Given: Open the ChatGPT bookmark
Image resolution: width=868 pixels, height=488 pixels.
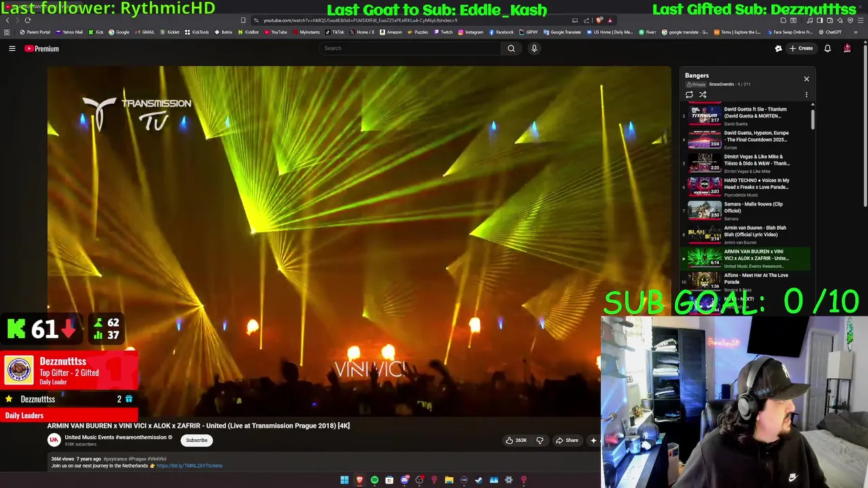Looking at the screenshot, I should [829, 32].
